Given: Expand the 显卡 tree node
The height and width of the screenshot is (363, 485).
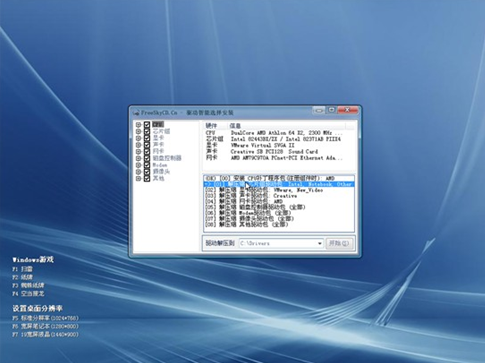Looking at the screenshot, I should point(139,138).
